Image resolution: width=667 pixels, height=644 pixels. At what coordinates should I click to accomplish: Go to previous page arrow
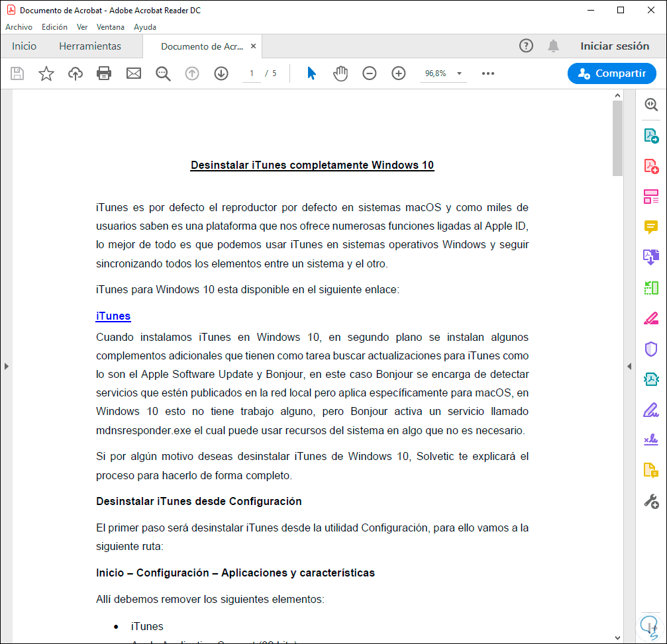(x=192, y=73)
